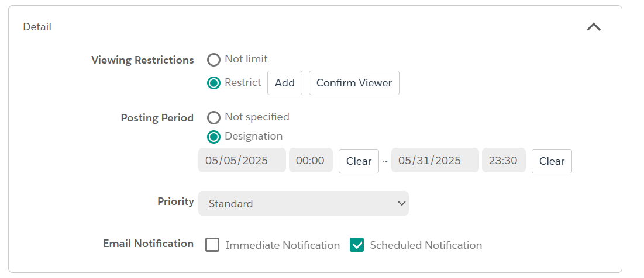Viewport: 644px width, 278px height.
Task: Enable the Immediate Notification checkbox
Action: (x=212, y=245)
